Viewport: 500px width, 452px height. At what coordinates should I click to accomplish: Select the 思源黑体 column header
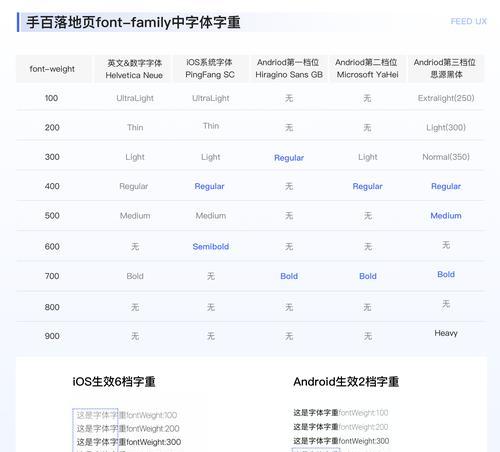click(446, 69)
